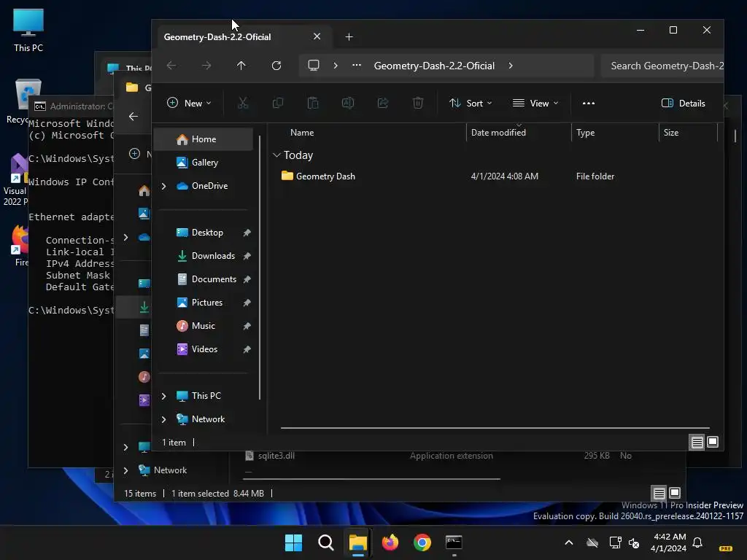This screenshot has height=560, width=747.
Task: Refresh the current folder view
Action: (276, 66)
